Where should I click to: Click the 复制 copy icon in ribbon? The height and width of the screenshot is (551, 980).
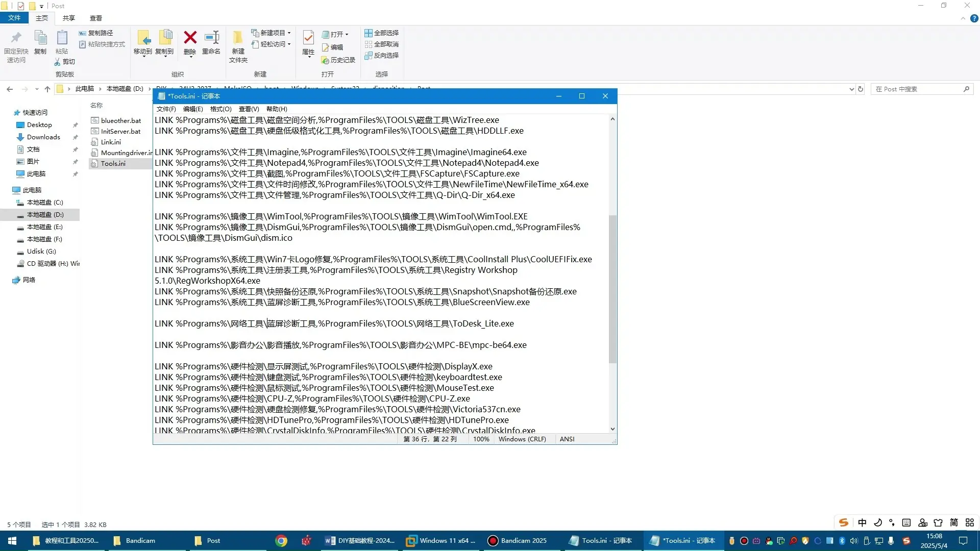(x=40, y=38)
